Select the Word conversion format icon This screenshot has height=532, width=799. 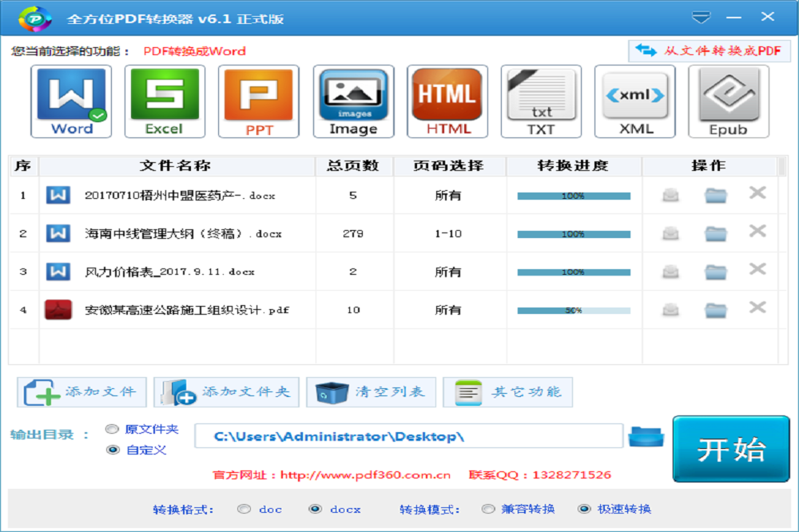point(70,100)
